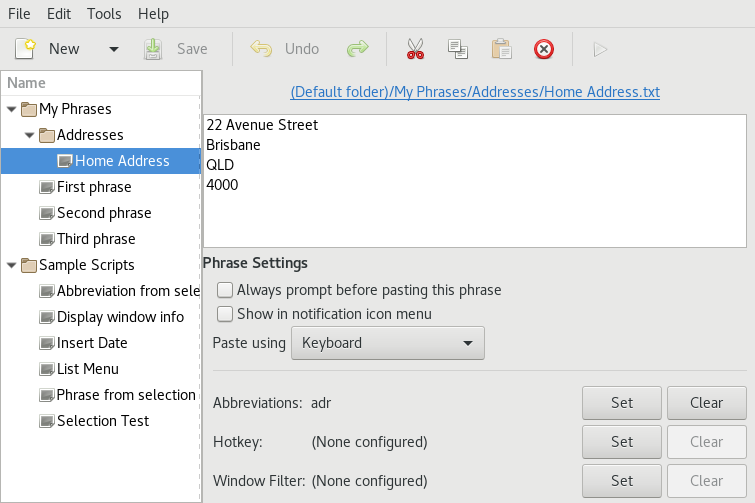Click the scissors Cut icon

coord(416,49)
